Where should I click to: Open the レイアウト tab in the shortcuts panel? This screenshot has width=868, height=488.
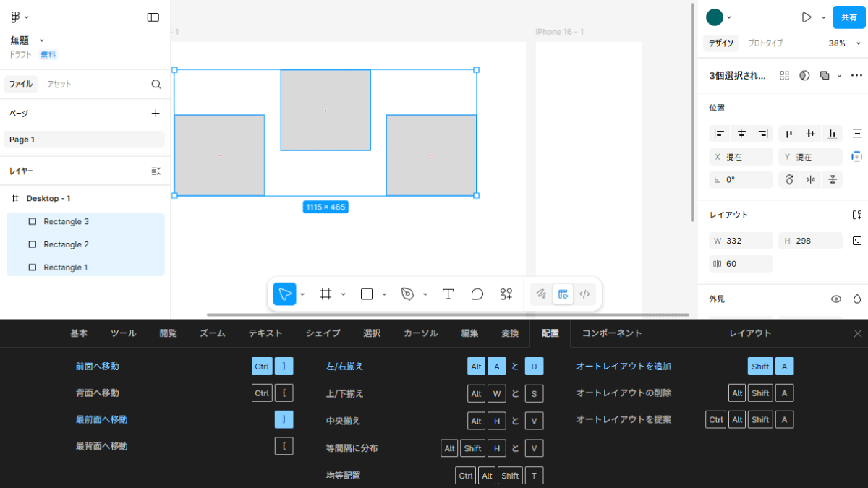coord(750,333)
